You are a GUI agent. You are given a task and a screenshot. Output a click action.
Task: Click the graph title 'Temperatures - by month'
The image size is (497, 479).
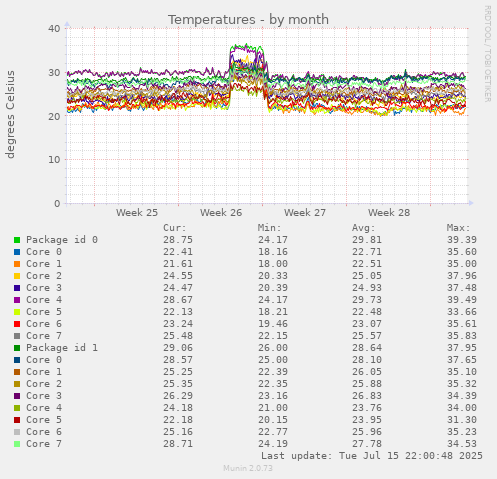click(x=248, y=20)
